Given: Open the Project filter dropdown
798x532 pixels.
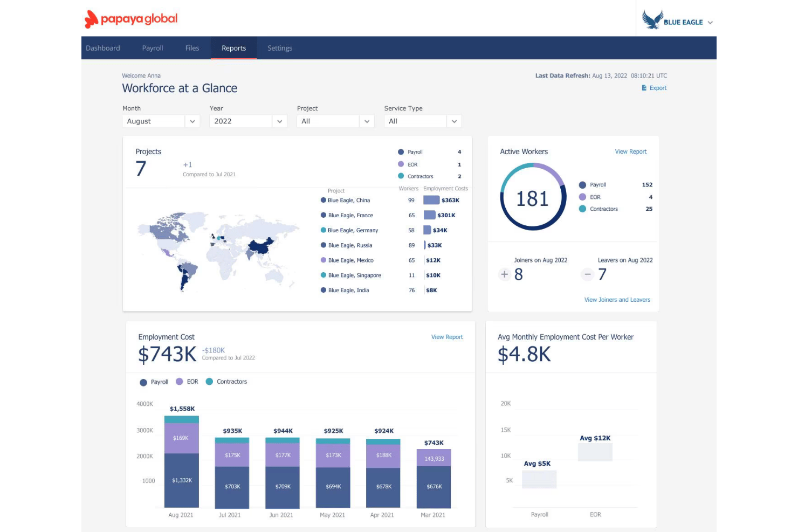Looking at the screenshot, I should point(335,121).
